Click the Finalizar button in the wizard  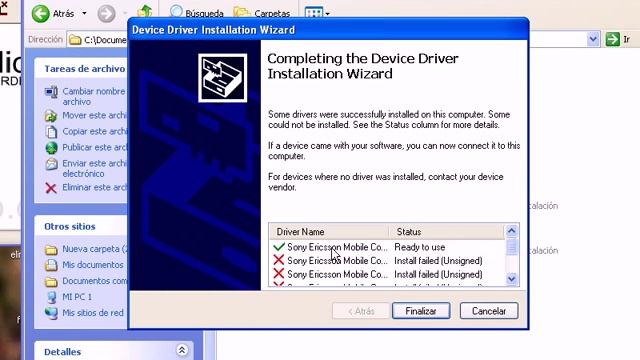421,311
